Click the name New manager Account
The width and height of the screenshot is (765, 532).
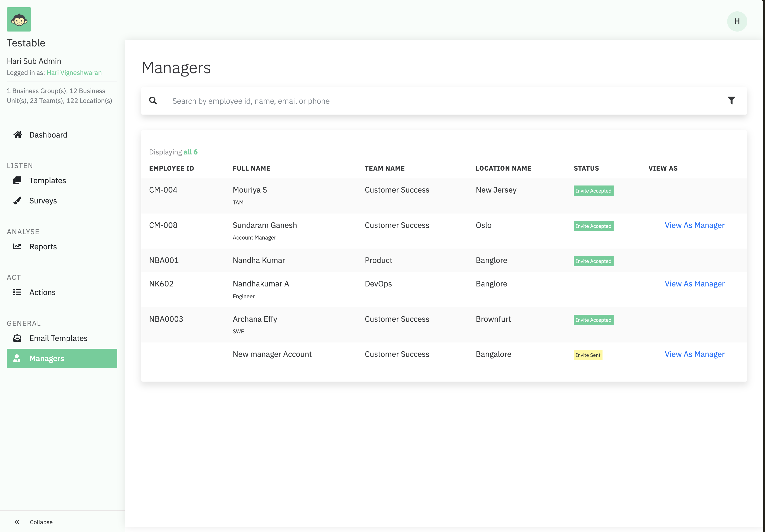click(x=272, y=354)
